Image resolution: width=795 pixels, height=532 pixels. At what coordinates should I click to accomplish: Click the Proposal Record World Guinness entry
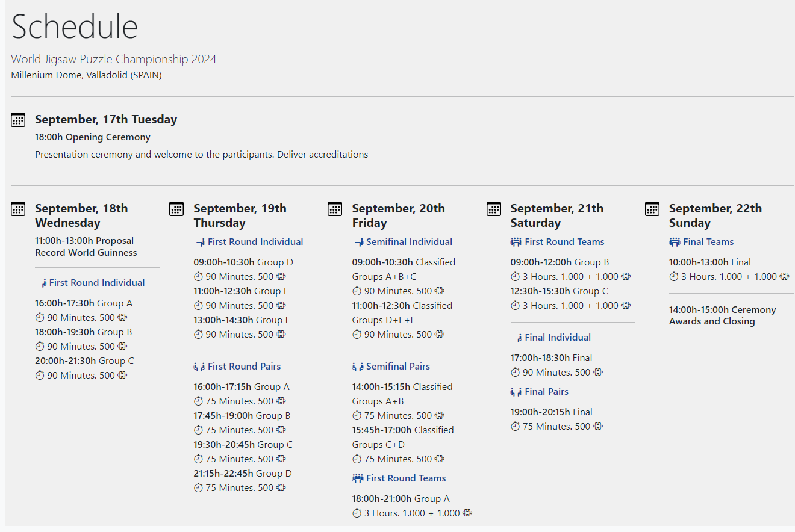coord(86,247)
